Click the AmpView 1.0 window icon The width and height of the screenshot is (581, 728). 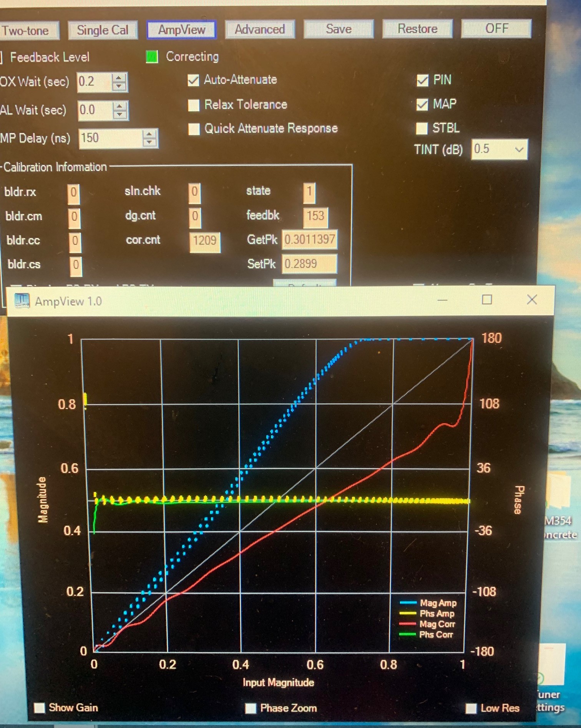pos(22,300)
